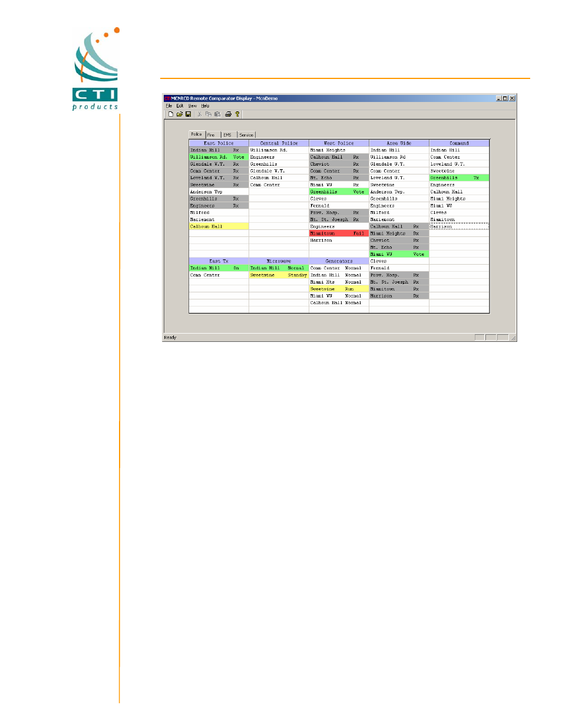Viewport: 562px width, 728px height.
Task: Select Sweetwine Standby in Microwave
Action: point(279,275)
